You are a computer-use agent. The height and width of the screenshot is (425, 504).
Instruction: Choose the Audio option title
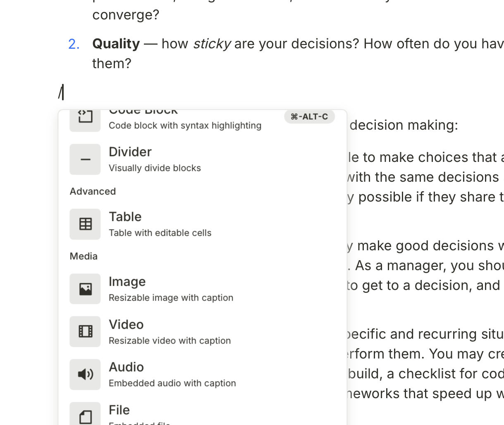[126, 367]
